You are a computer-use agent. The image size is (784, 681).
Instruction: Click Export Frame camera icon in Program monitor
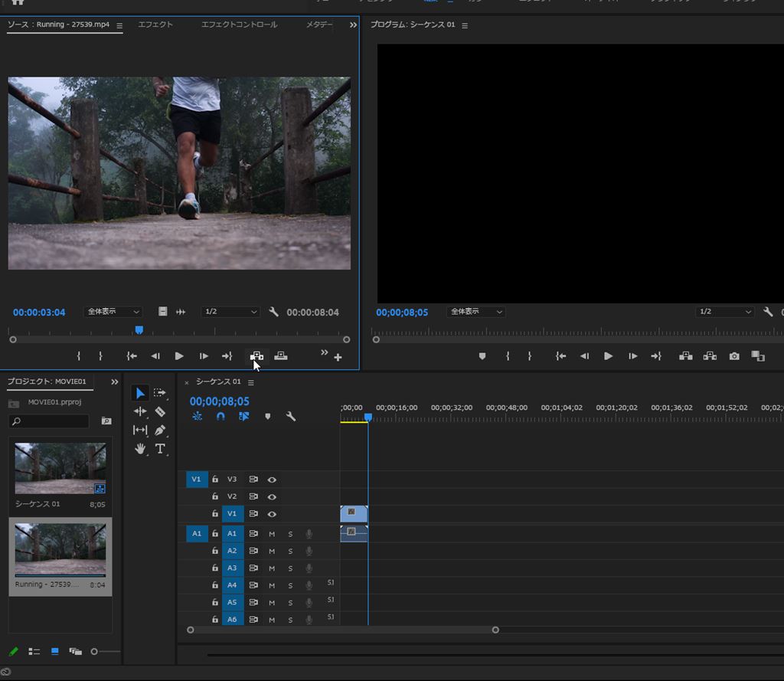734,356
